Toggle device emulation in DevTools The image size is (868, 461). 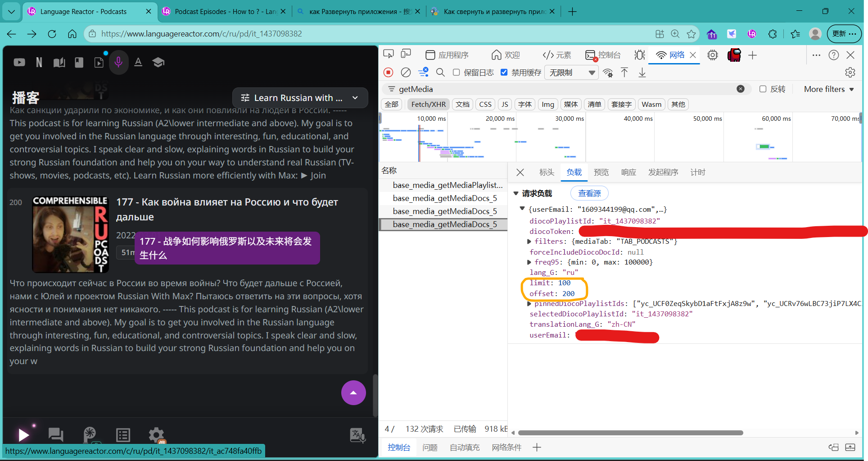(x=406, y=55)
